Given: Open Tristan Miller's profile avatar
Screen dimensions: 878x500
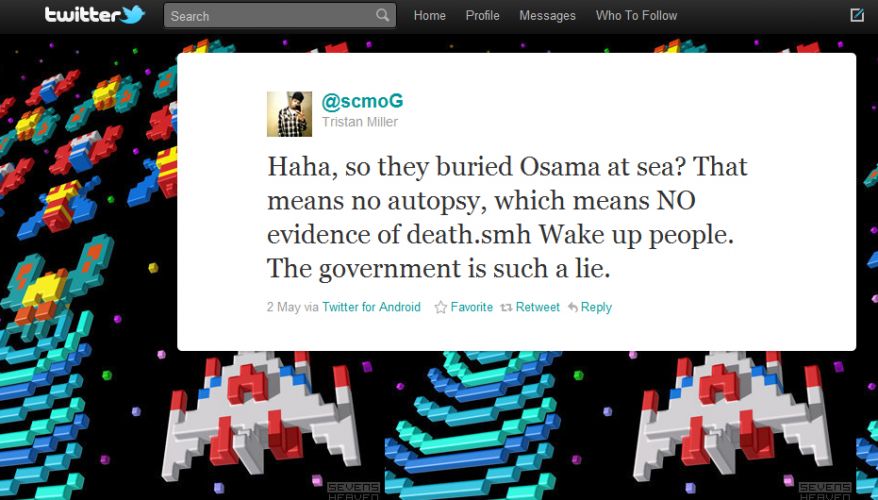Looking at the screenshot, I should pos(289,114).
